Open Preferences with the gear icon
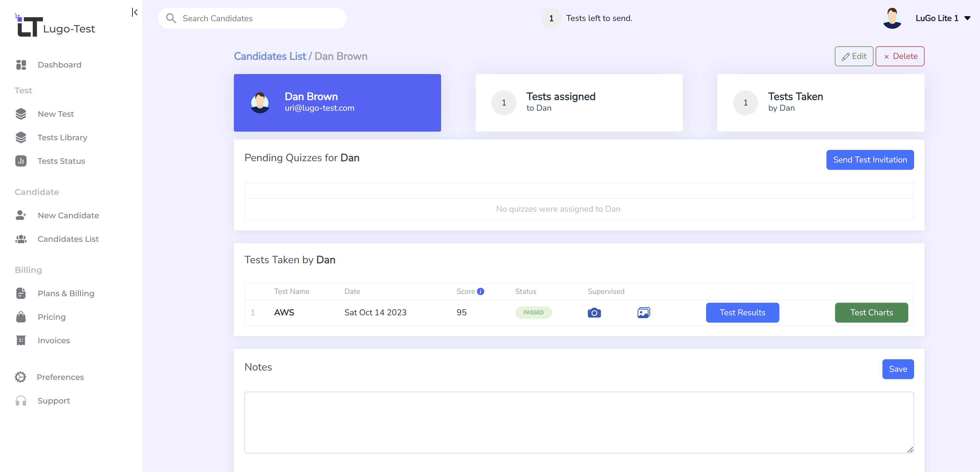980x472 pixels. click(21, 377)
